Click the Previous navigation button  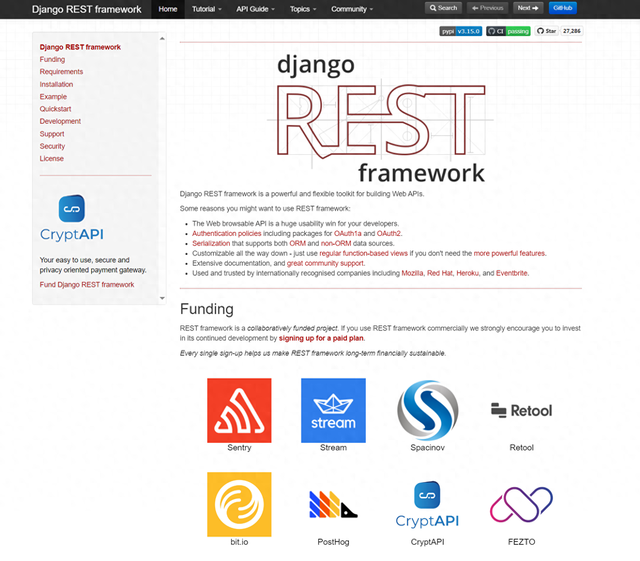pyautogui.click(x=487, y=8)
